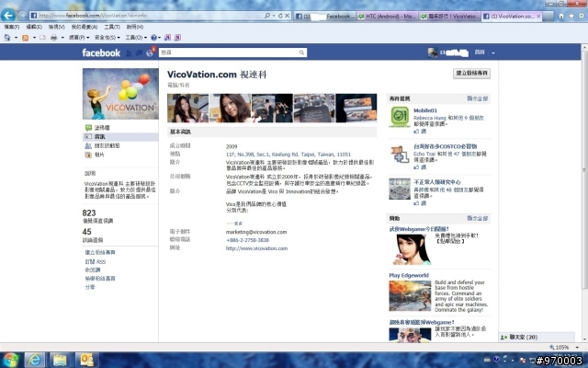Open the Facebook account dropdown arrow
The height and width of the screenshot is (368, 588).
pyautogui.click(x=493, y=53)
